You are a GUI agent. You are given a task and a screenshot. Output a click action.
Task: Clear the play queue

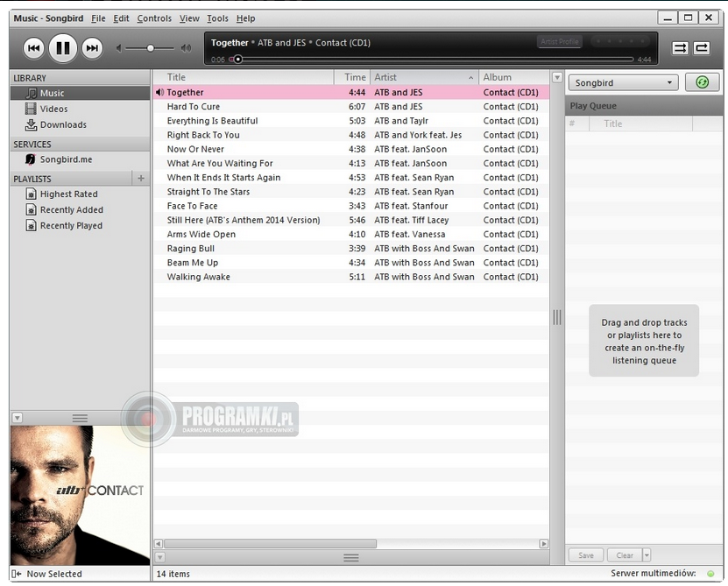point(625,554)
